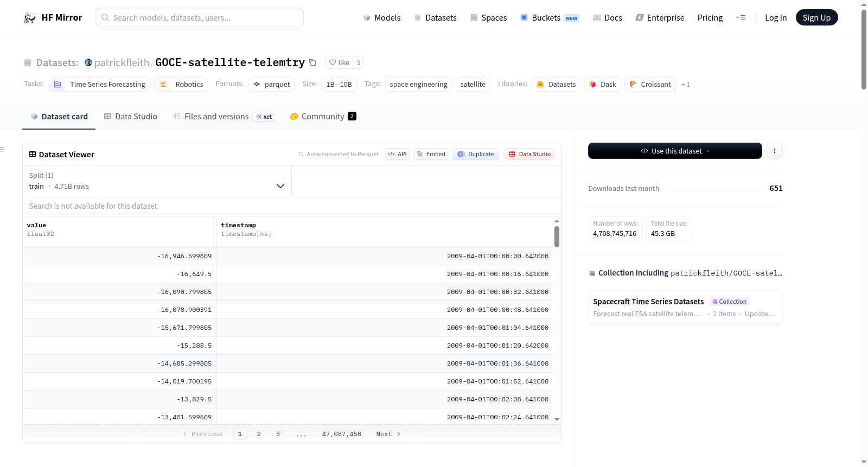Viewport: 868px width, 467px height.
Task: Open the Docs navigation item
Action: [x=608, y=18]
